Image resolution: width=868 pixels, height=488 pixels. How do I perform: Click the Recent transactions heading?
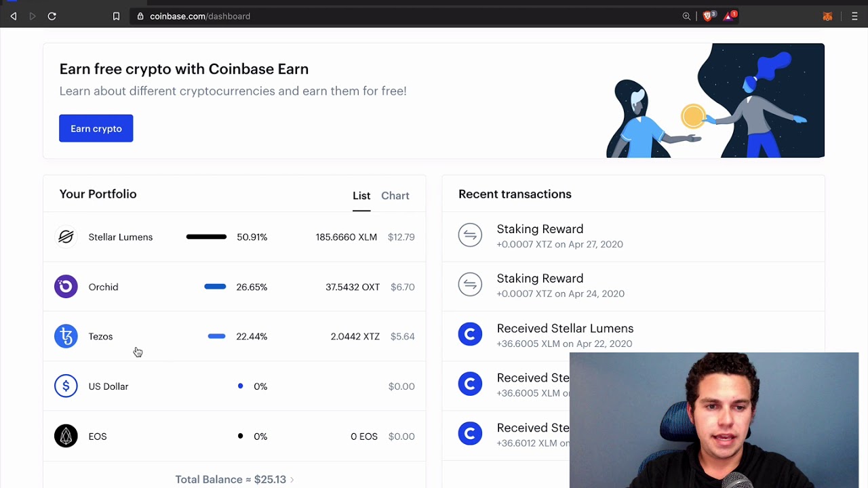pos(515,194)
